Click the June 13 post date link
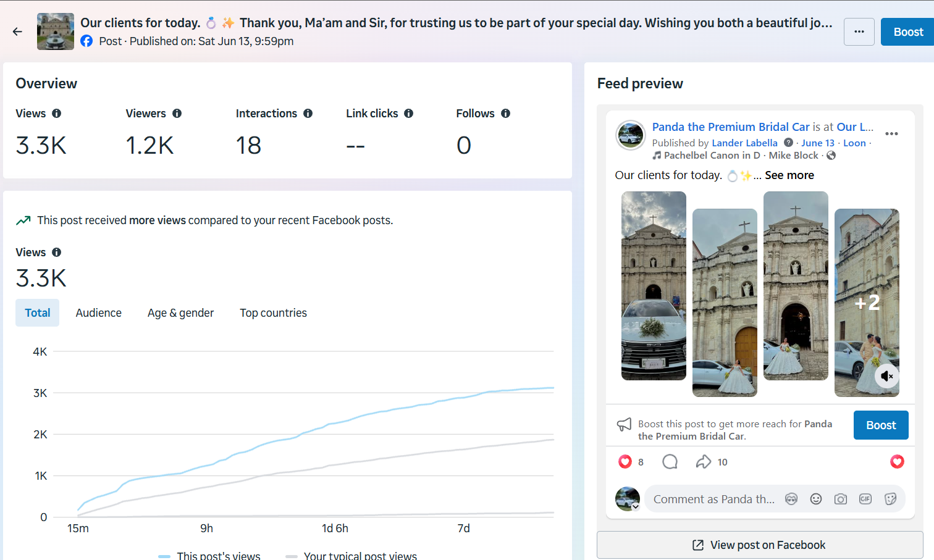Screen dimensions: 934x560 coord(818,143)
